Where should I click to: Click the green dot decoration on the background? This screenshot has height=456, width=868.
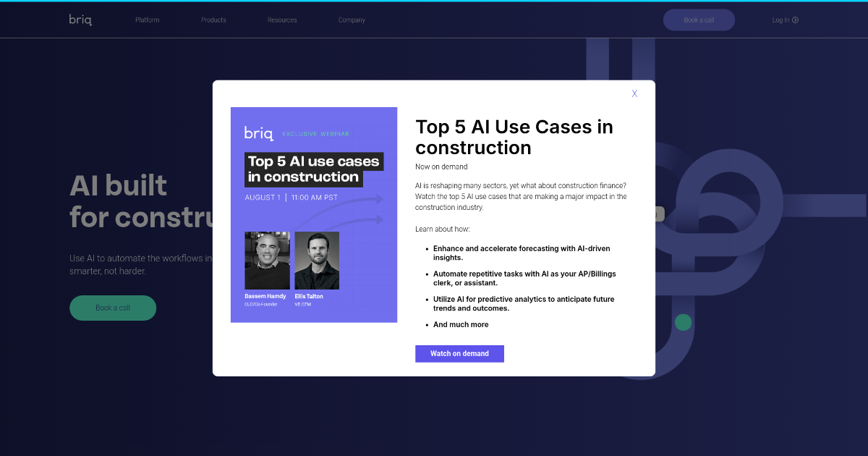point(683,322)
